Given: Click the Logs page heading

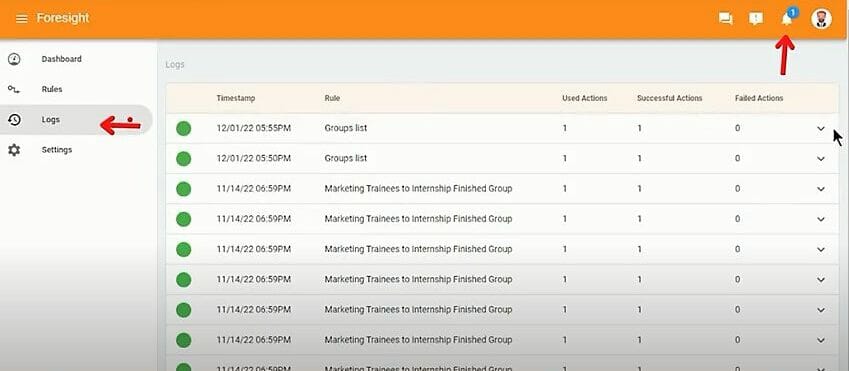Looking at the screenshot, I should coord(175,64).
